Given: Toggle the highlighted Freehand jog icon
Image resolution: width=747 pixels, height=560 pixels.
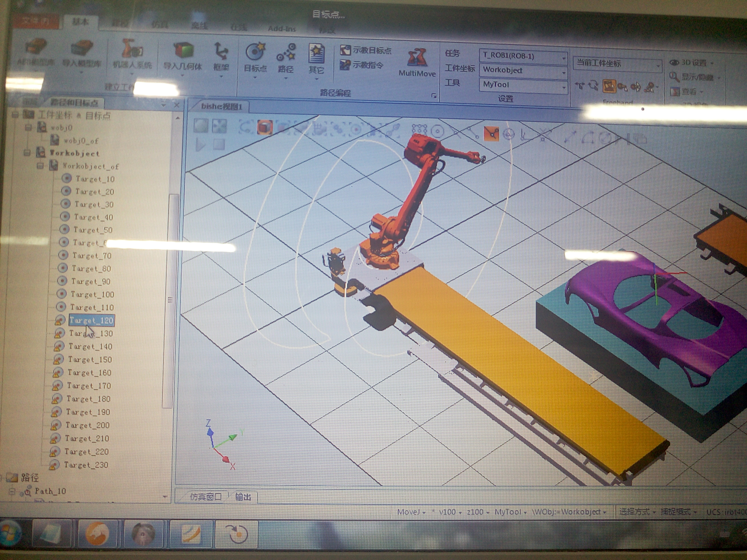Looking at the screenshot, I should (609, 87).
